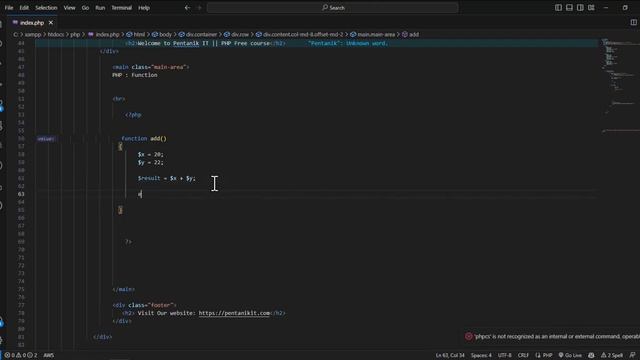Close the index.php editor tab
This screenshot has height=360, width=640.
[51, 22]
